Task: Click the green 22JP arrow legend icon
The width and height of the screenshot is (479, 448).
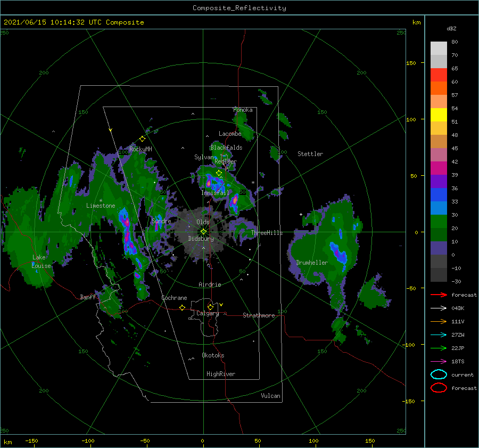Action: point(439,348)
